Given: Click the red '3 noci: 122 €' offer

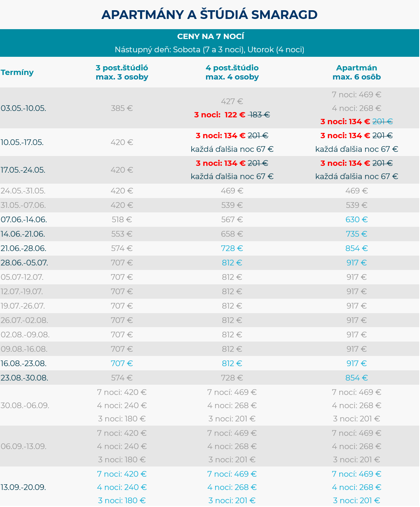Looking at the screenshot, I should tap(220, 115).
